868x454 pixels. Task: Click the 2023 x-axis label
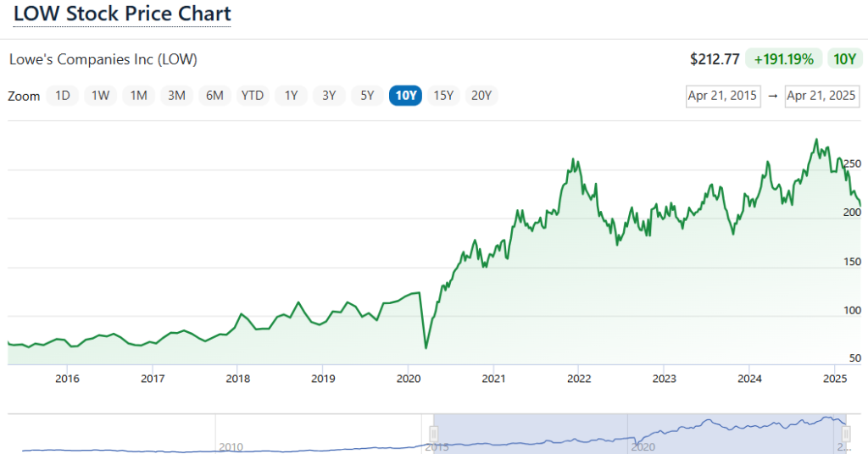[665, 379]
